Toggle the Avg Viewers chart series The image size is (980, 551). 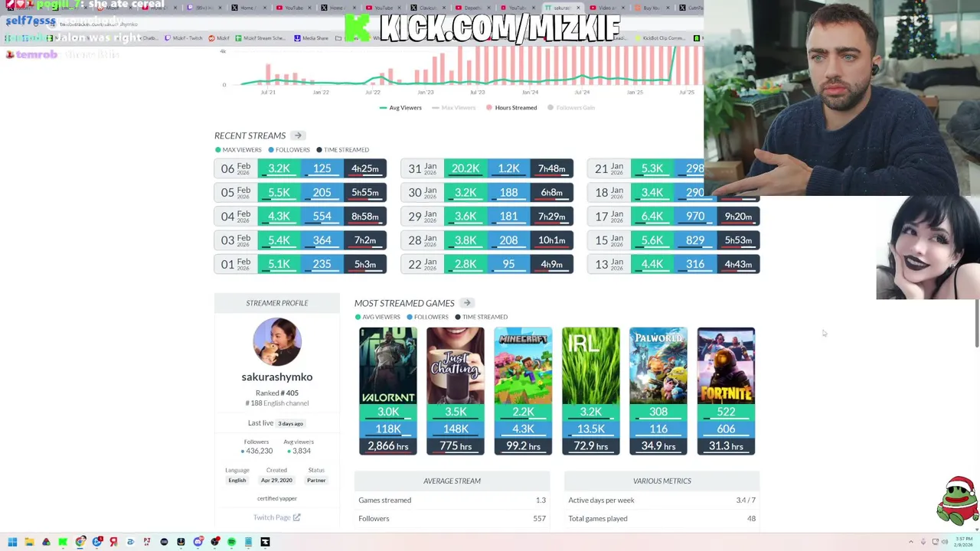400,108
